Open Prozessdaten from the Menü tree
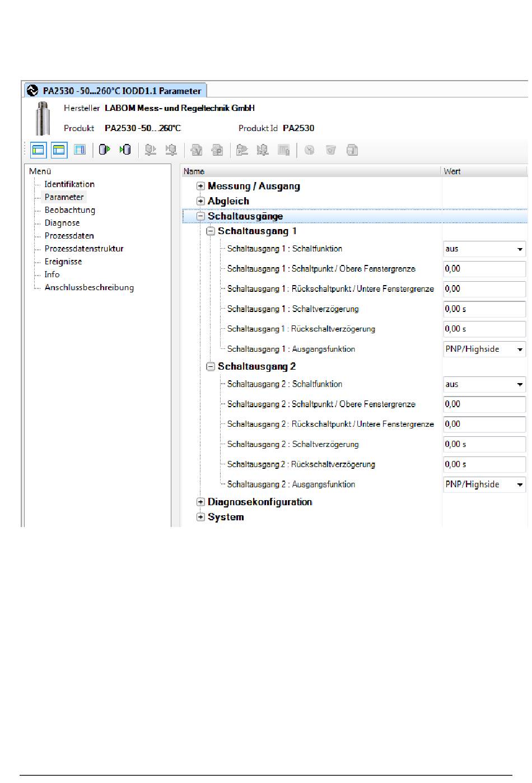Screen dimensions: 532x783 (x=69, y=236)
